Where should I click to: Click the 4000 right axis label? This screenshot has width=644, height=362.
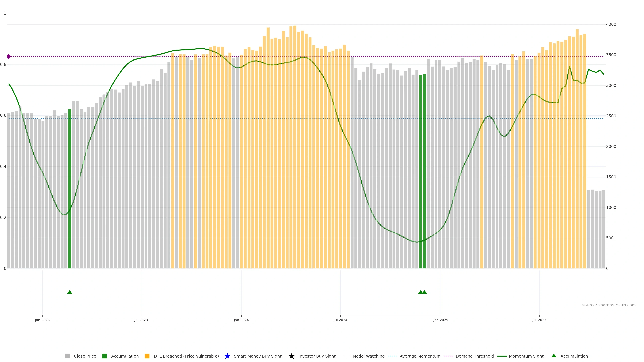click(611, 24)
